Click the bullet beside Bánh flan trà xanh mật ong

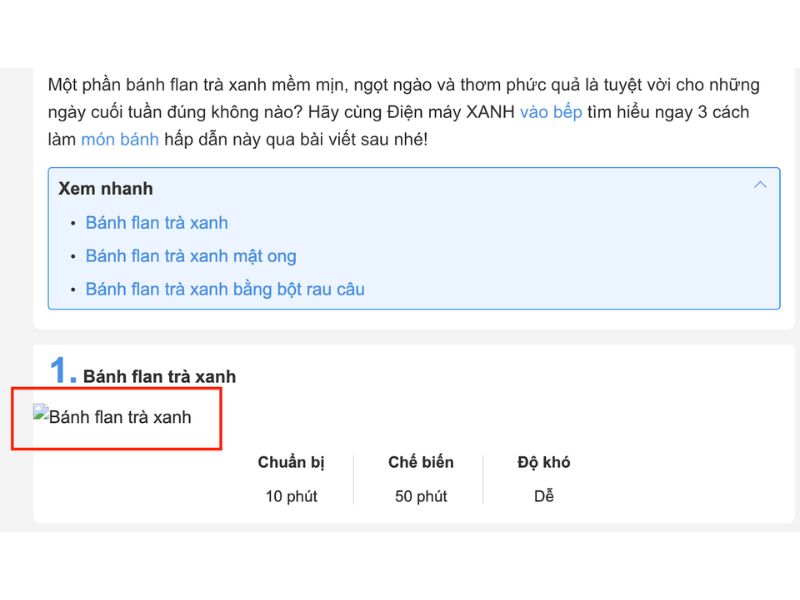pyautogui.click(x=72, y=256)
